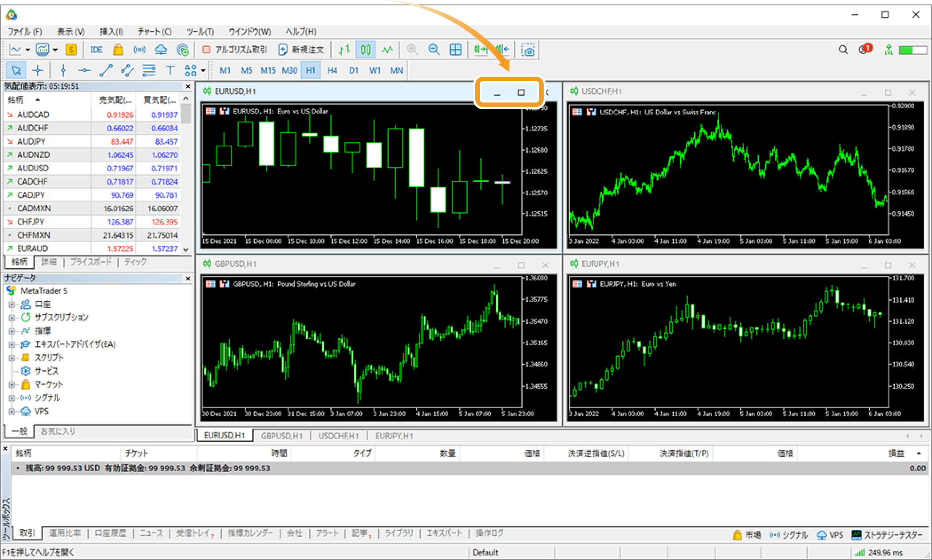Open the チャート(C) menu
932x560 pixels.
coord(154,32)
